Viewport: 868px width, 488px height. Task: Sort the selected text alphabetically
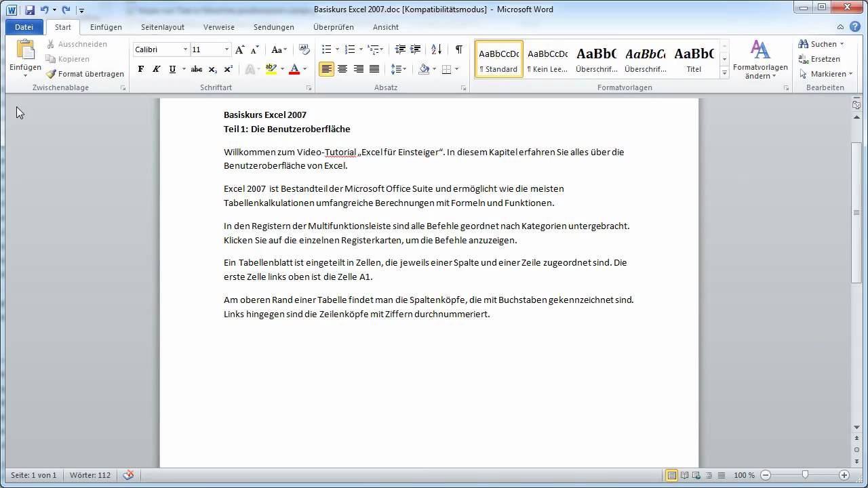point(436,49)
